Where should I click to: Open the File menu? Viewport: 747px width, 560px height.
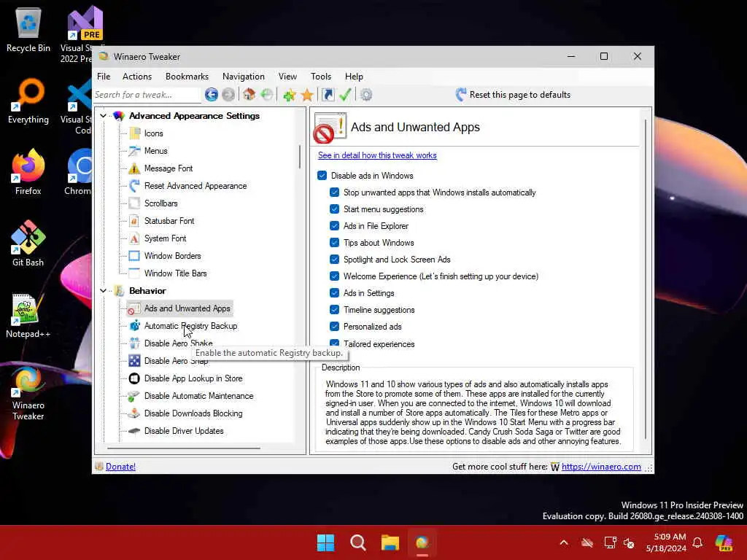(x=104, y=77)
